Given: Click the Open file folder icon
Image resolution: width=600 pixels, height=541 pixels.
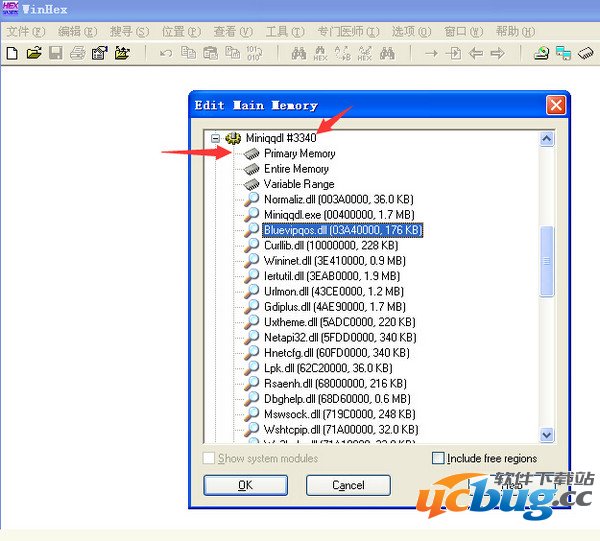Looking at the screenshot, I should click(x=34, y=53).
